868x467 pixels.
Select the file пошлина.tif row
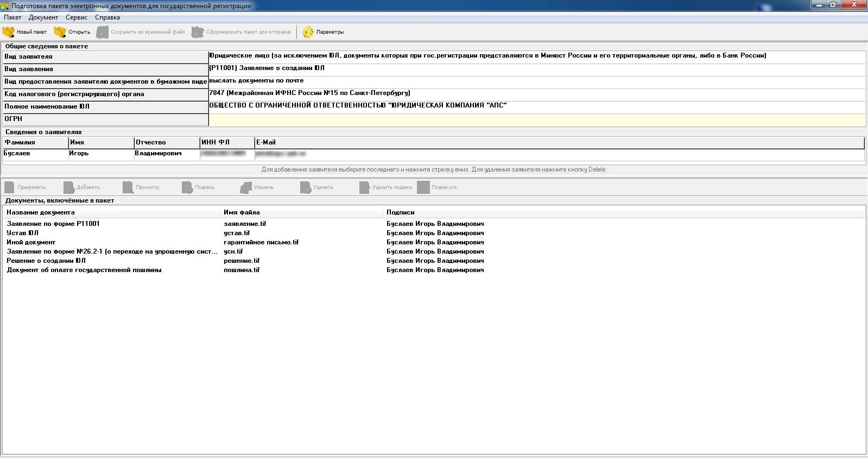click(x=242, y=270)
